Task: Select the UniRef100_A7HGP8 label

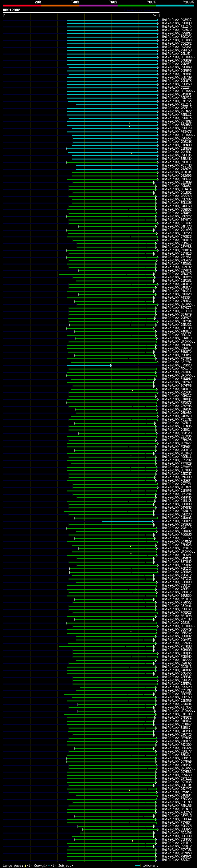Action: [176, 440]
